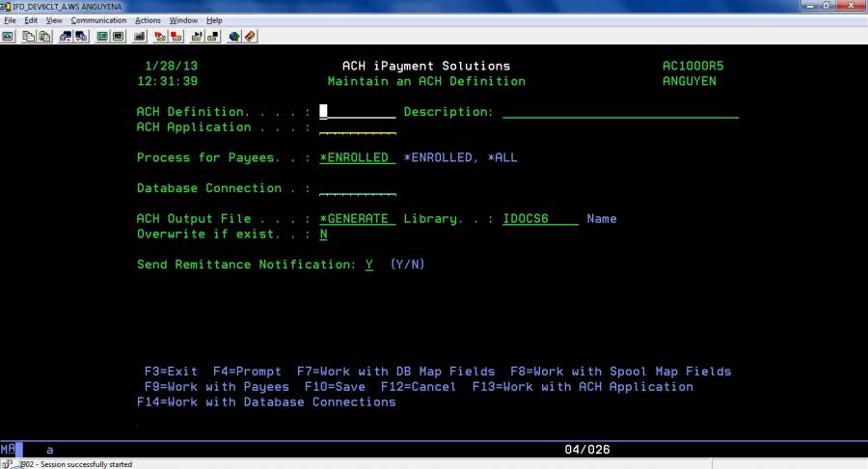The height and width of the screenshot is (469, 868).
Task: Click the F3=Exit function key label
Action: click(171, 372)
